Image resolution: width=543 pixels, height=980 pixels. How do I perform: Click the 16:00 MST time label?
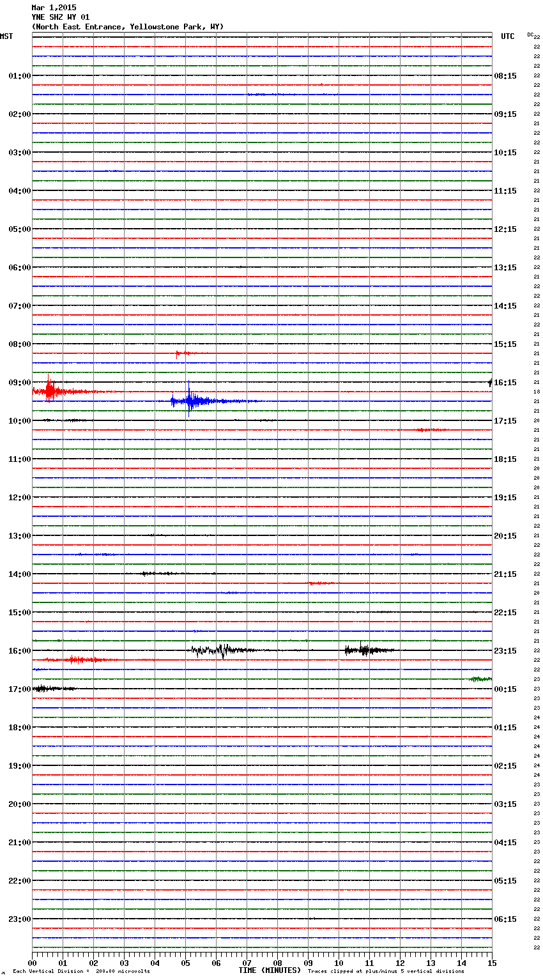[x=19, y=651]
